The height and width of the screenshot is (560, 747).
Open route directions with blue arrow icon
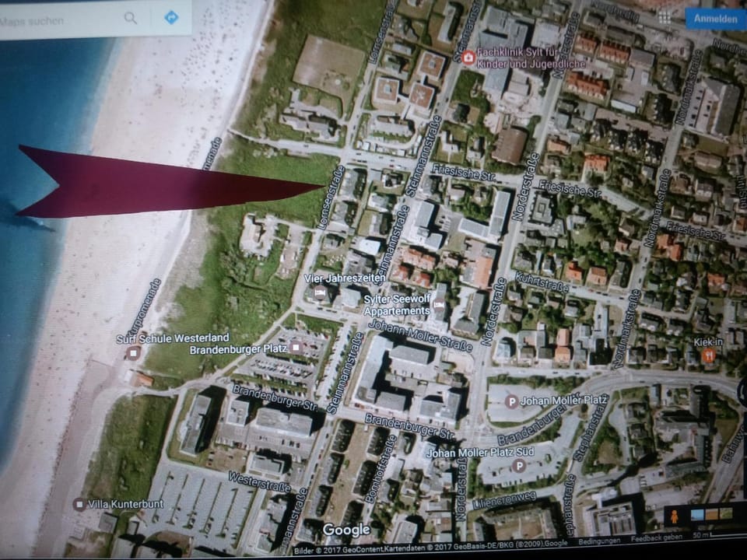pyautogui.click(x=171, y=17)
